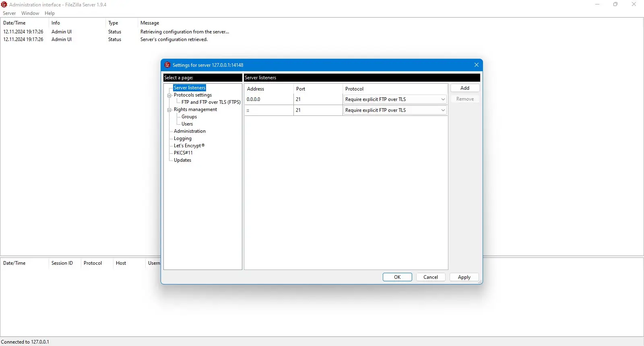Viewport: 644px width, 346px height.
Task: Click the Info column header in log
Action: [76, 23]
